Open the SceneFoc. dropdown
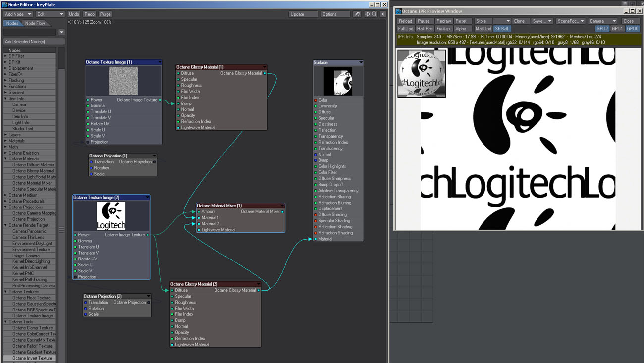 (x=571, y=21)
